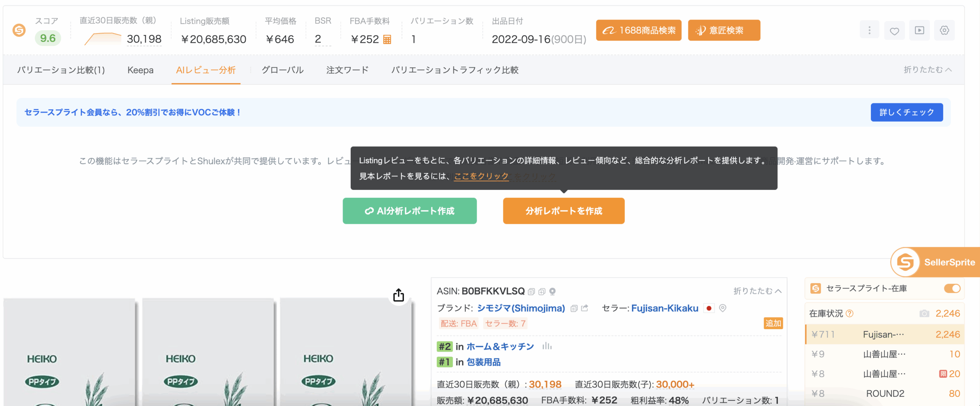This screenshot has height=406, width=980.
Task: Open the シモジマ(Shimojima) brand link
Action: click(521, 308)
